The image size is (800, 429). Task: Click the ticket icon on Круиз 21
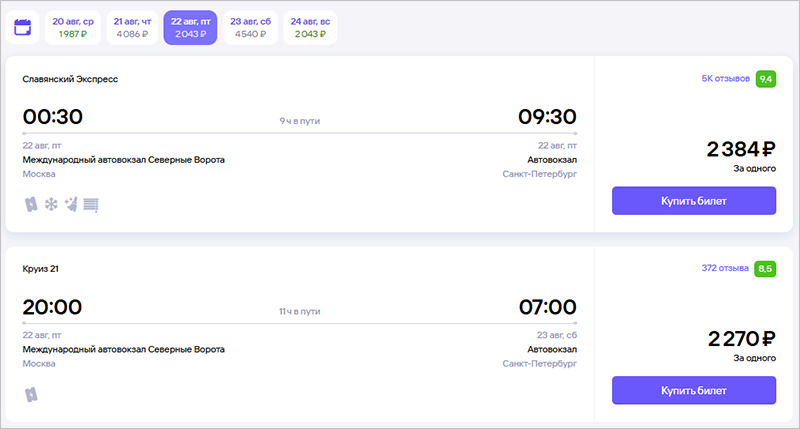(x=31, y=394)
